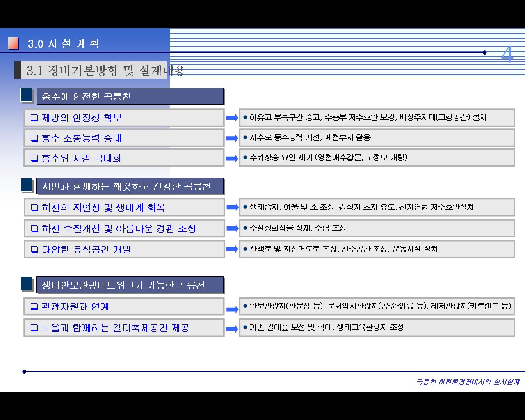
Task: Click the blue arrow after 다양한 휴식공간 개발
Action: pos(232,249)
